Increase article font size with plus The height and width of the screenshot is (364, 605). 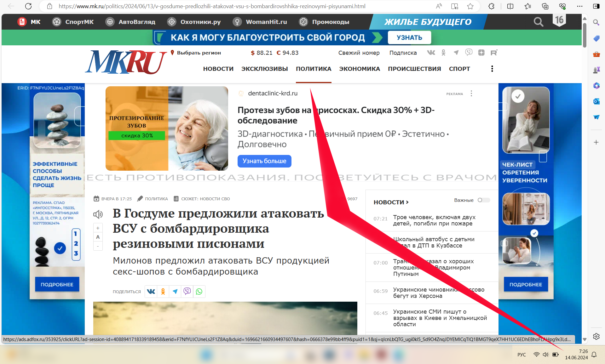tap(98, 228)
